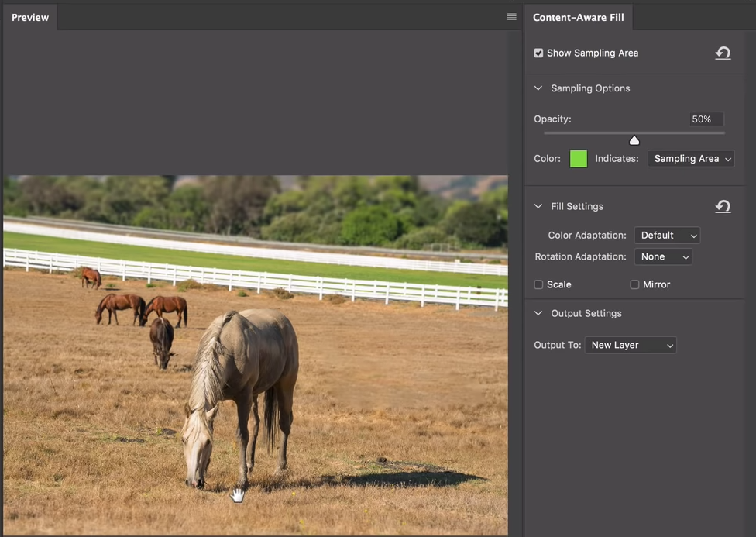Open the Indicates Sampling Area dropdown
Image resolution: width=756 pixels, height=537 pixels.
coord(690,159)
